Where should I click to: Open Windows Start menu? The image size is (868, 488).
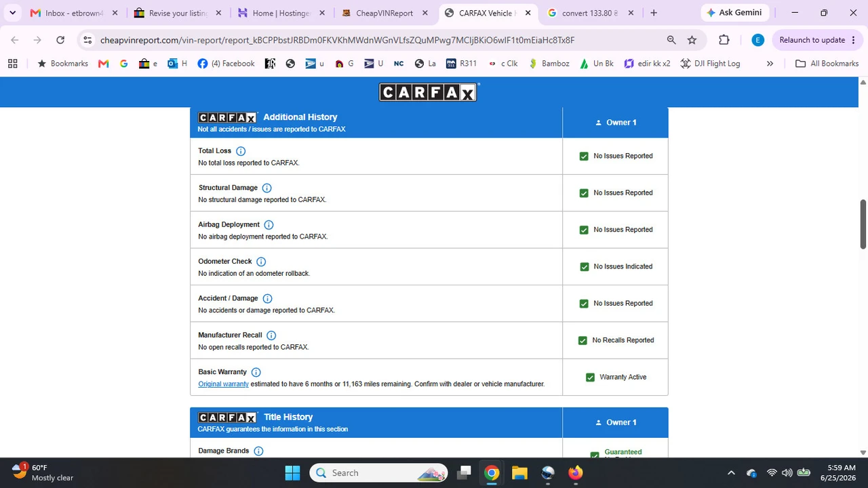pos(292,472)
